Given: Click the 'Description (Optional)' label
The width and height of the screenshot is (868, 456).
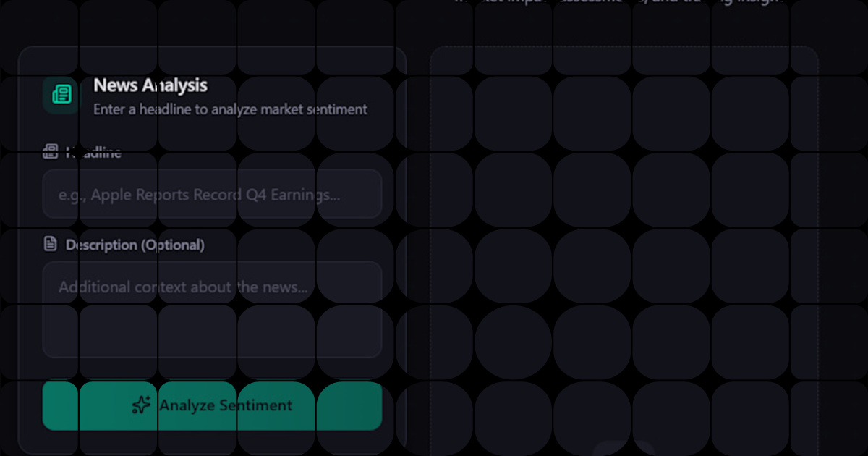Looking at the screenshot, I should [135, 245].
